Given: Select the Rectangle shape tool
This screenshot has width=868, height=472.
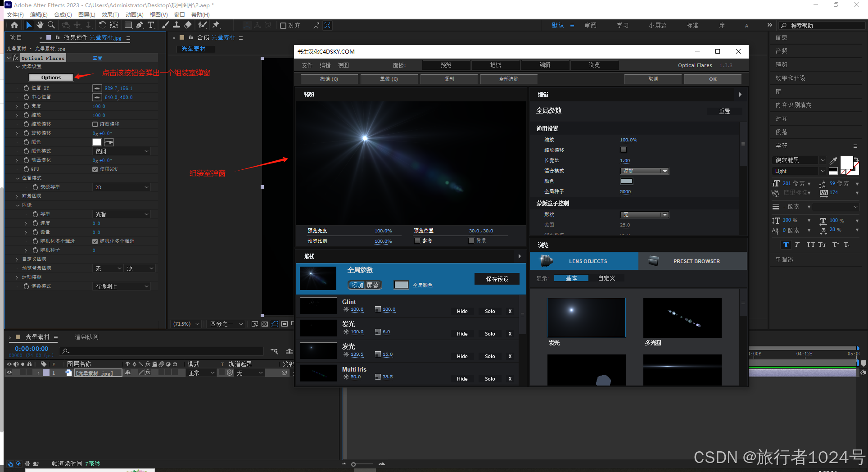Looking at the screenshot, I should click(128, 25).
